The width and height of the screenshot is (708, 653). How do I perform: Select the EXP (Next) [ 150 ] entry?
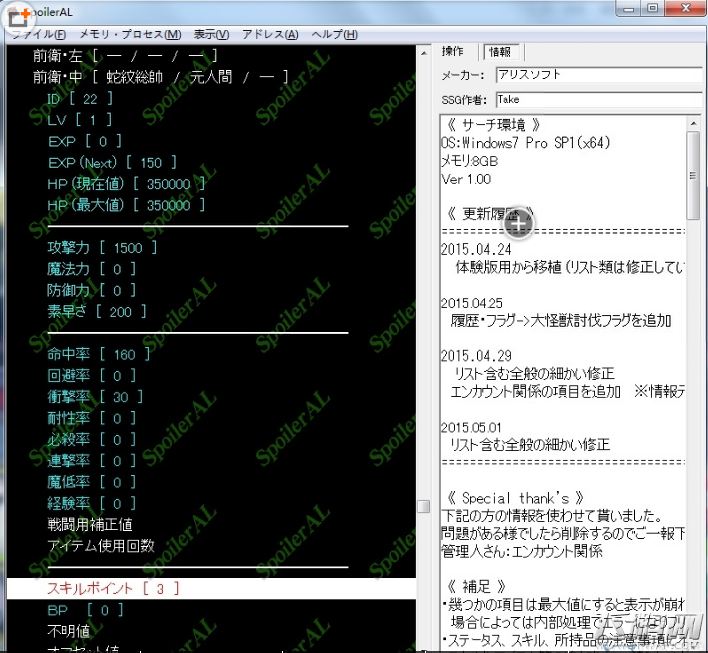[112, 163]
